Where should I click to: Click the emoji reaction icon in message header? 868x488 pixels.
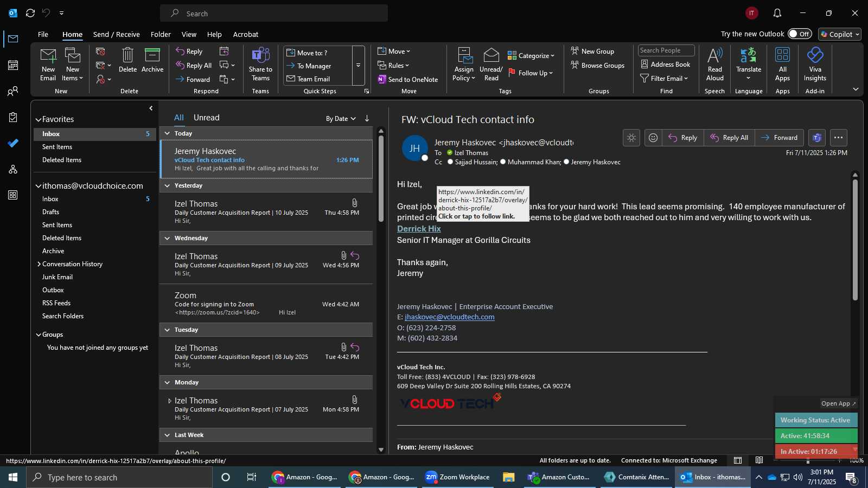pyautogui.click(x=653, y=138)
